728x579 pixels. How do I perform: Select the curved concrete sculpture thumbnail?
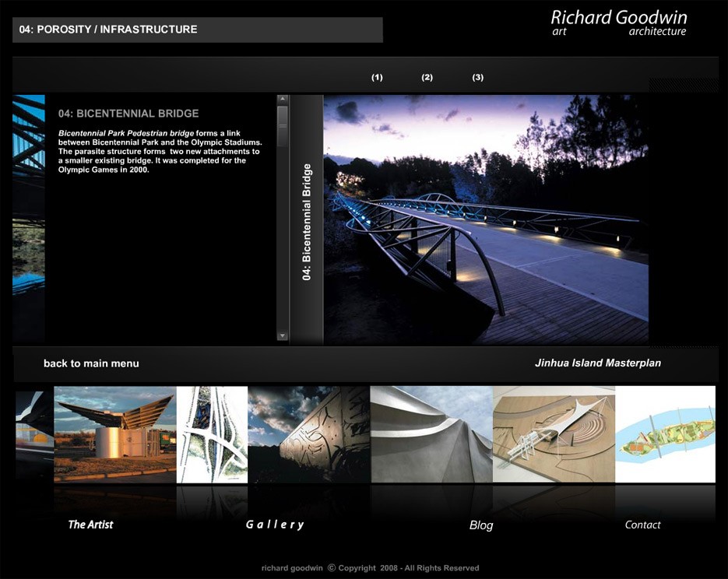tap(432, 435)
